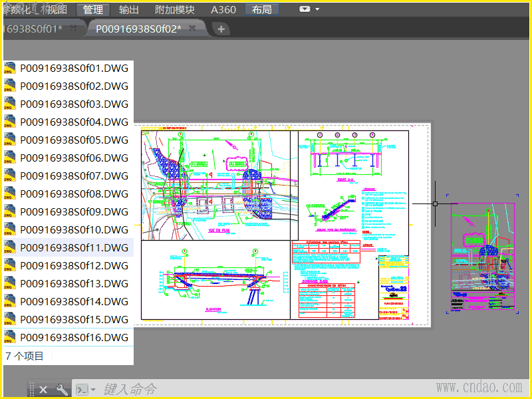Click DWG icon of P00916938S0f16.DWG
Image resolution: width=532 pixels, height=399 pixels.
9,337
